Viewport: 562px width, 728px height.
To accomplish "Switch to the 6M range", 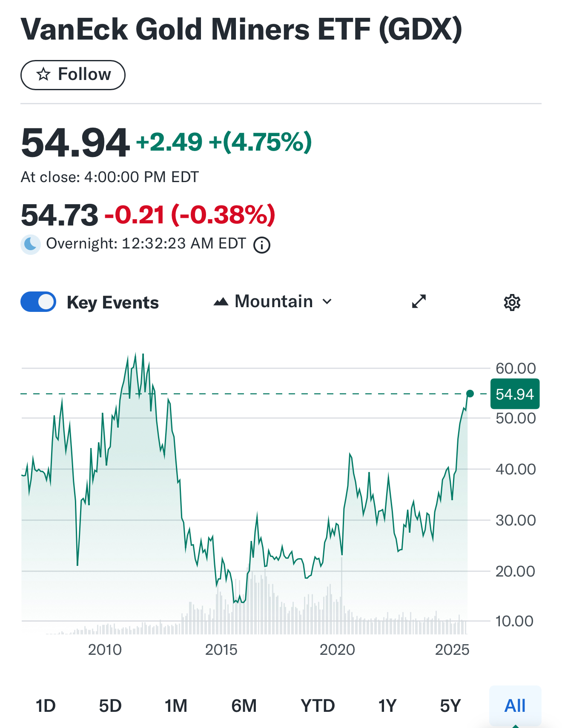I will 244,706.
